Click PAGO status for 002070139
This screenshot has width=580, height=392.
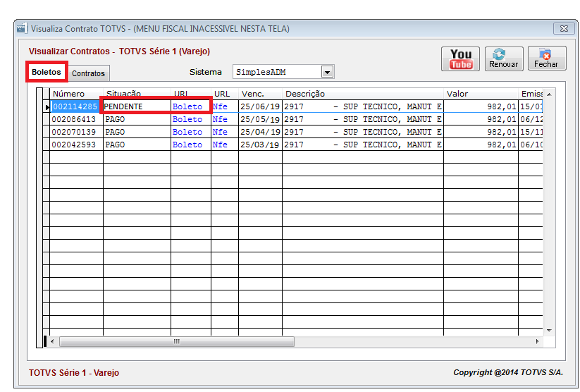pyautogui.click(x=137, y=132)
